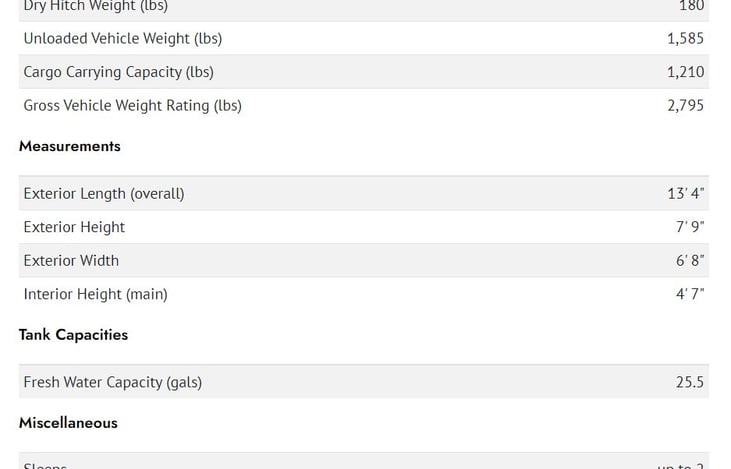Image resolution: width=731 pixels, height=469 pixels.
Task: Click the Gross Vehicle Weight Rating label
Action: [132, 105]
